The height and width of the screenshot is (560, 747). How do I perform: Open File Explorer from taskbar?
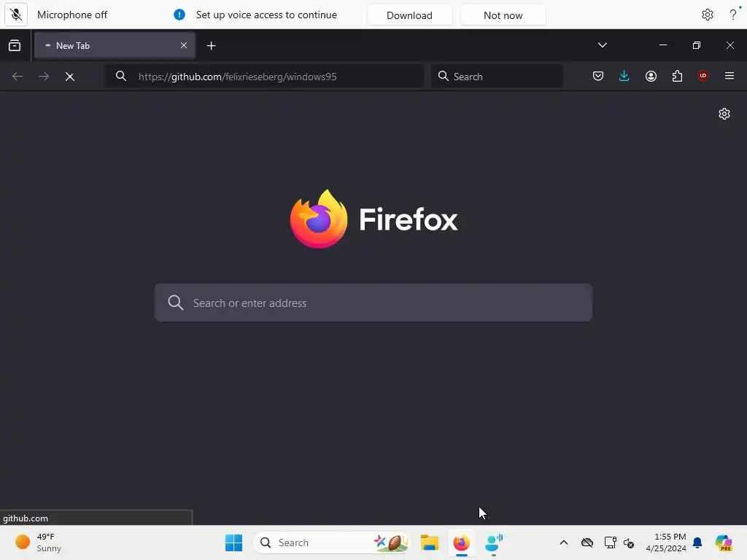429,542
